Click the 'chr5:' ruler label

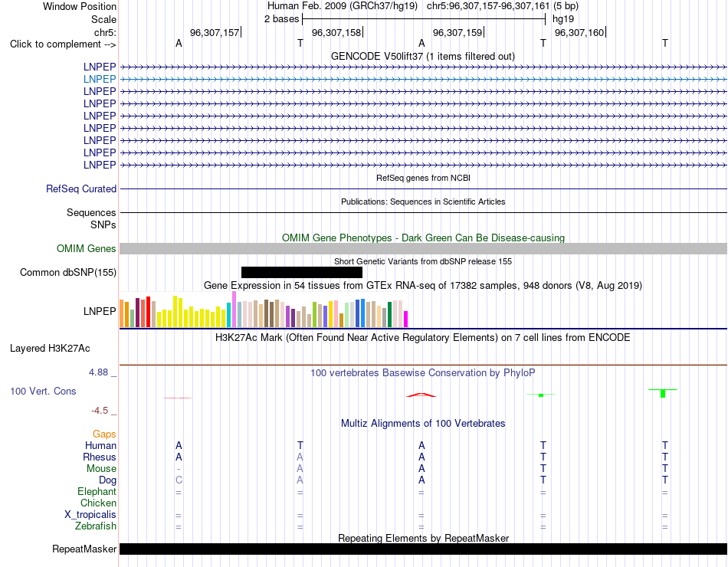click(x=105, y=32)
